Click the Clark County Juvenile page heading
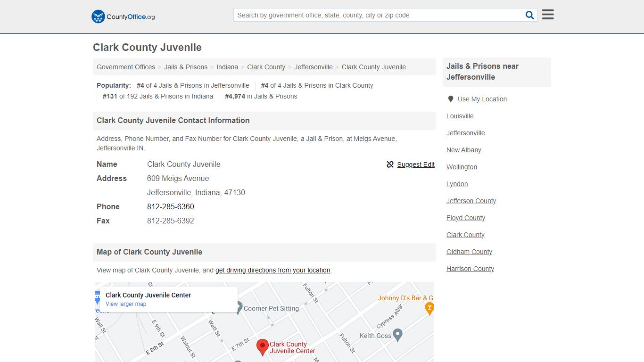This screenshot has width=644, height=362. (x=147, y=48)
